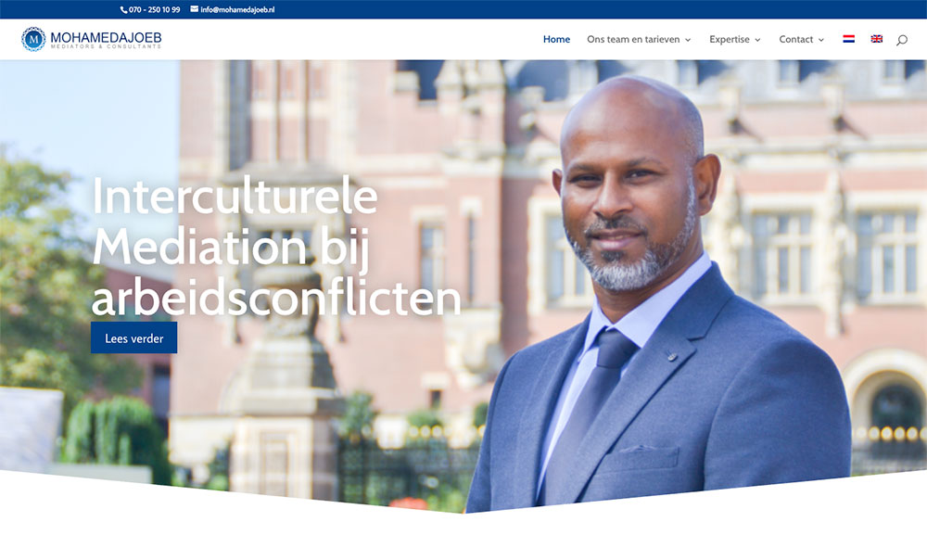This screenshot has width=927, height=560.
Task: Open the Ons team en tarieven menu
Action: [633, 39]
